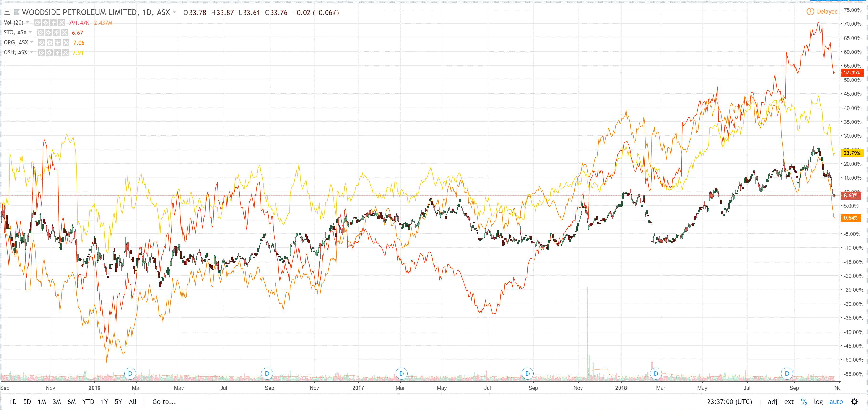Expand the STO, ASX dropdown arrow
Image resolution: width=868 pixels, height=410 pixels.
(x=30, y=32)
